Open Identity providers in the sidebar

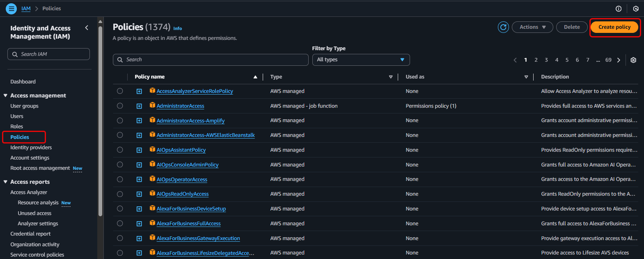tap(31, 148)
